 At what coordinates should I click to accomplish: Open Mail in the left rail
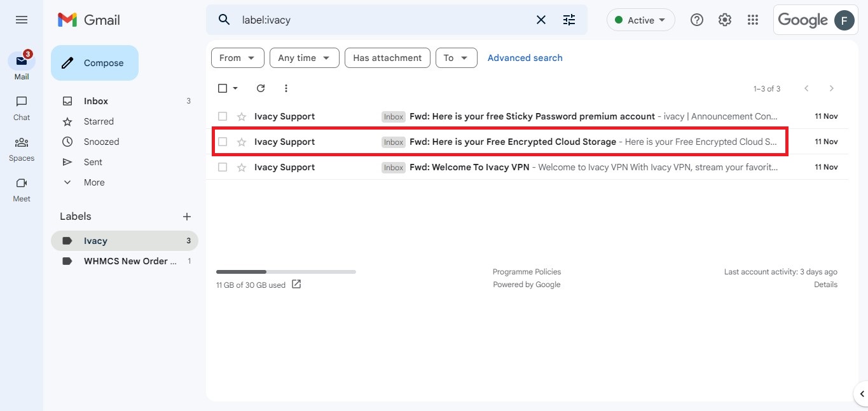(x=22, y=66)
